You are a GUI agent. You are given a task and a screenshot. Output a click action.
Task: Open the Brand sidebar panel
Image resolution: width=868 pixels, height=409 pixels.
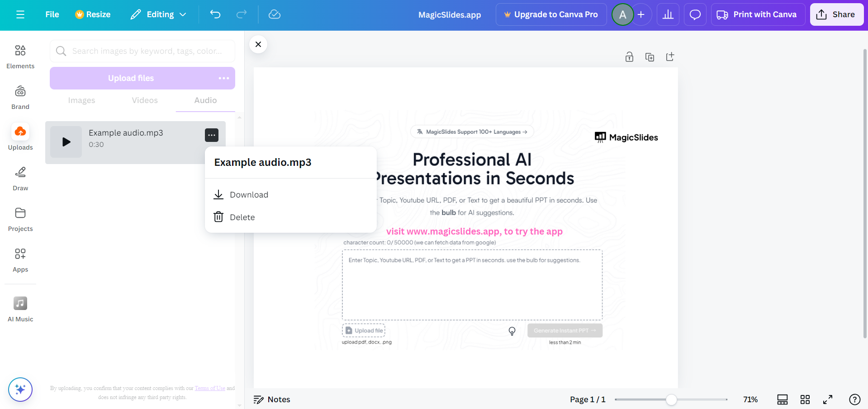click(x=20, y=98)
